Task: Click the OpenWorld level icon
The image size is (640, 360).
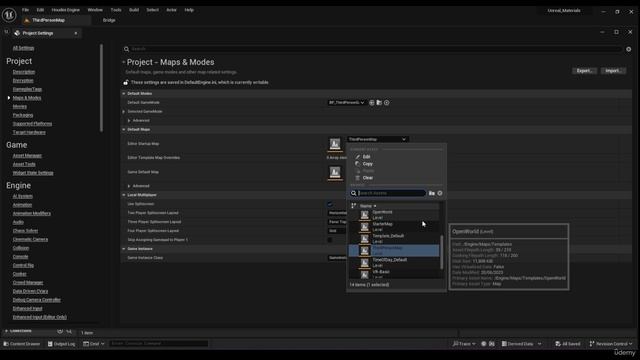Action: click(364, 215)
